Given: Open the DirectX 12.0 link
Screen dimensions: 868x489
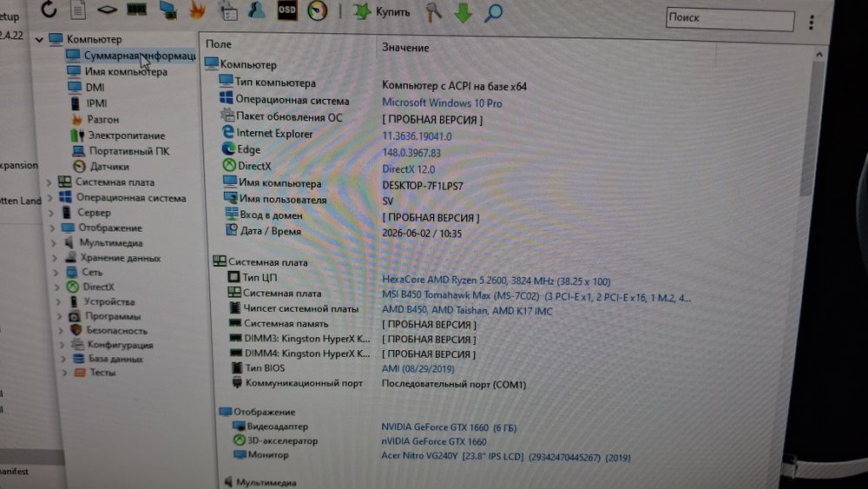Looking at the screenshot, I should tap(409, 169).
